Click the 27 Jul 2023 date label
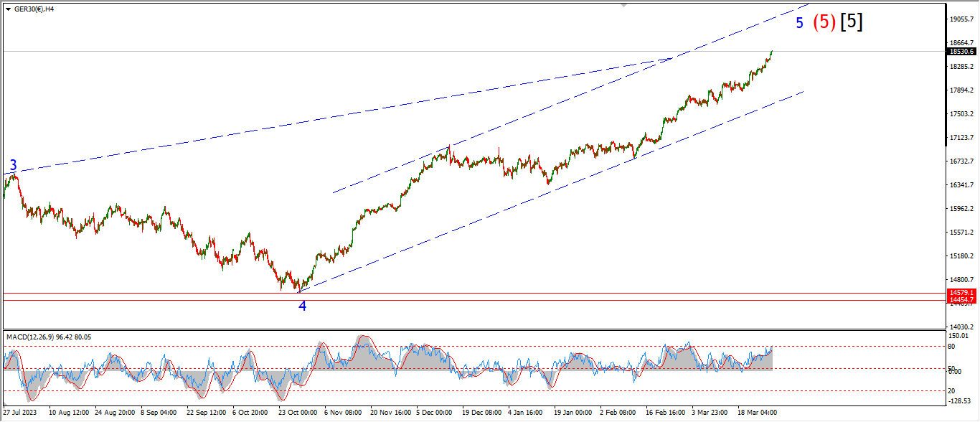 pos(20,413)
